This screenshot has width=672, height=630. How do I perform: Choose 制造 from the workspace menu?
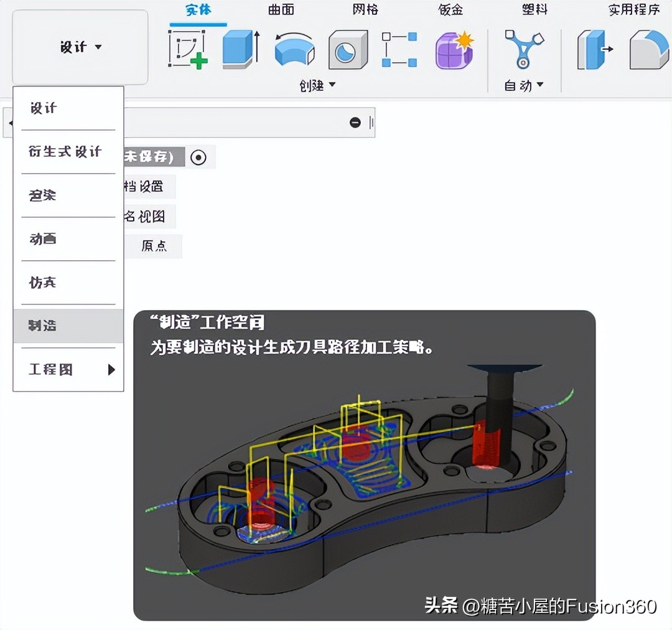68,326
